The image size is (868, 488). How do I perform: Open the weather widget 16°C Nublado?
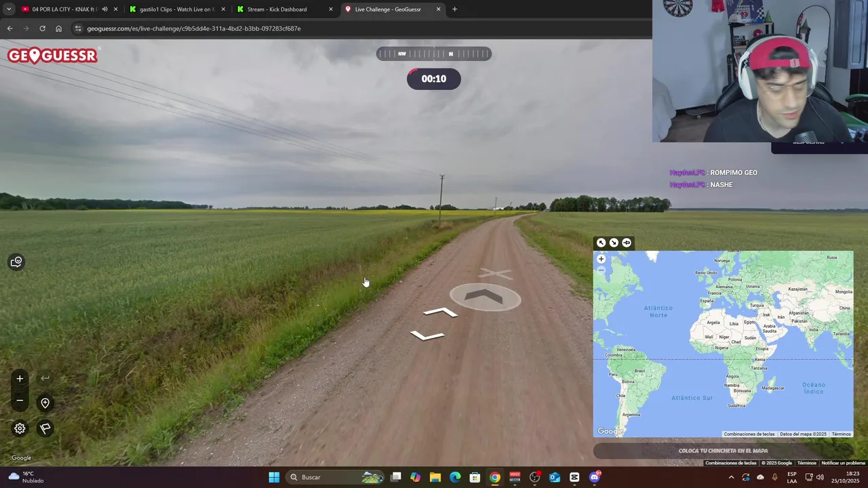pyautogui.click(x=26, y=477)
